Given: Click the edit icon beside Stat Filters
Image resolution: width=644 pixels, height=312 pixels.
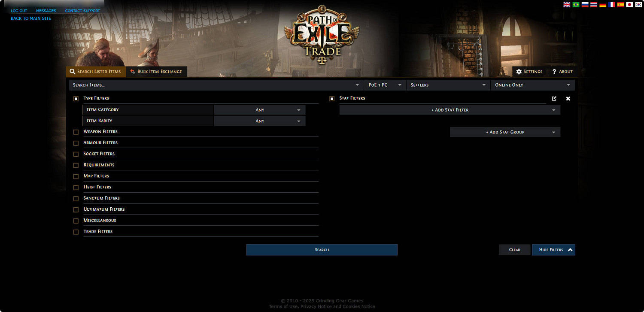Looking at the screenshot, I should click(x=554, y=99).
